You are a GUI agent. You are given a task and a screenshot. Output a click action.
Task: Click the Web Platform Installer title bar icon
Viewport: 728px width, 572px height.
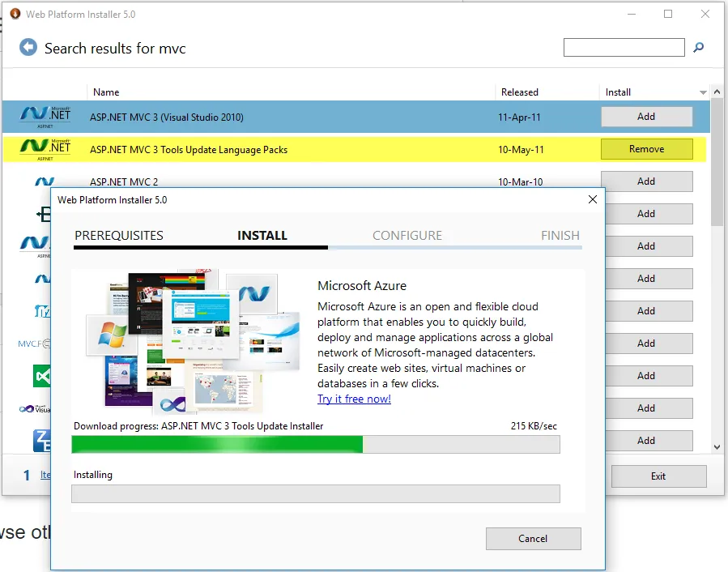click(15, 14)
